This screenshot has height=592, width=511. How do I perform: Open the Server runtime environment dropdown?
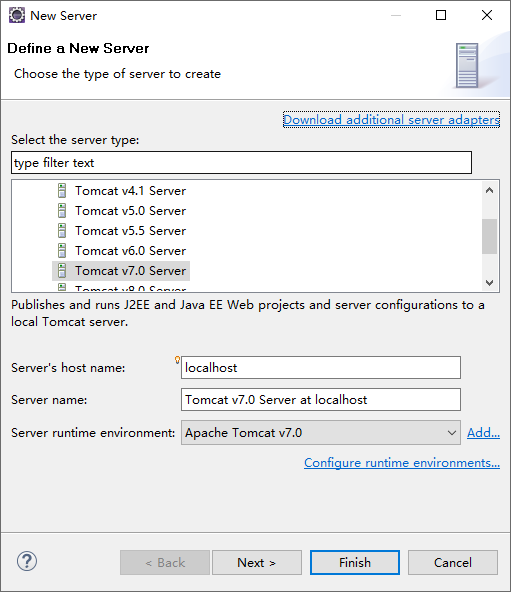tap(321, 433)
